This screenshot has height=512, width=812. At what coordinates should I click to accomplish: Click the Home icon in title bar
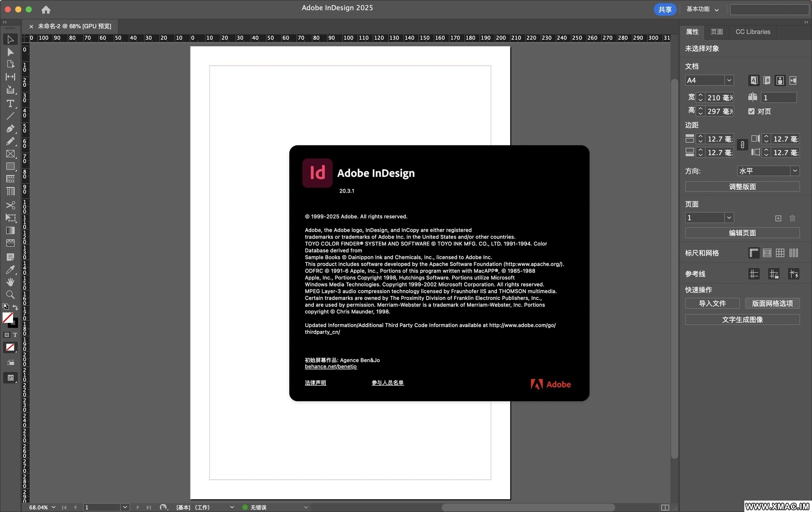46,9
